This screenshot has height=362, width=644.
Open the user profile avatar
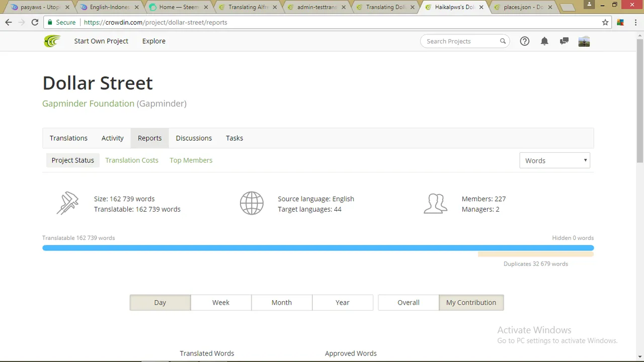pyautogui.click(x=584, y=41)
